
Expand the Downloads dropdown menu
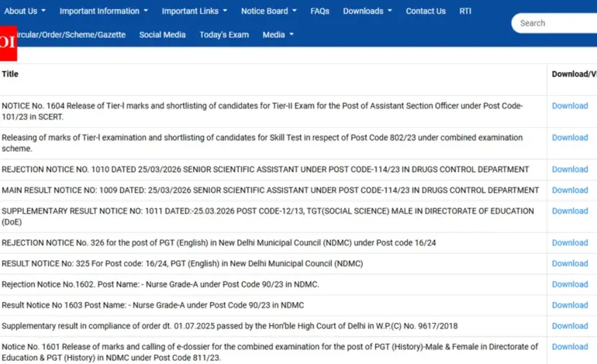point(368,11)
